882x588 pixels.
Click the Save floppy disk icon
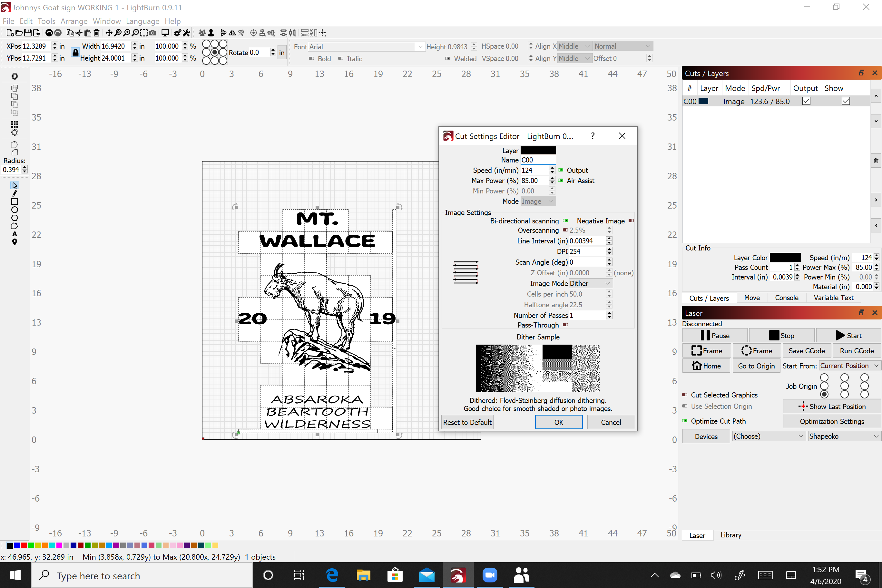27,33
